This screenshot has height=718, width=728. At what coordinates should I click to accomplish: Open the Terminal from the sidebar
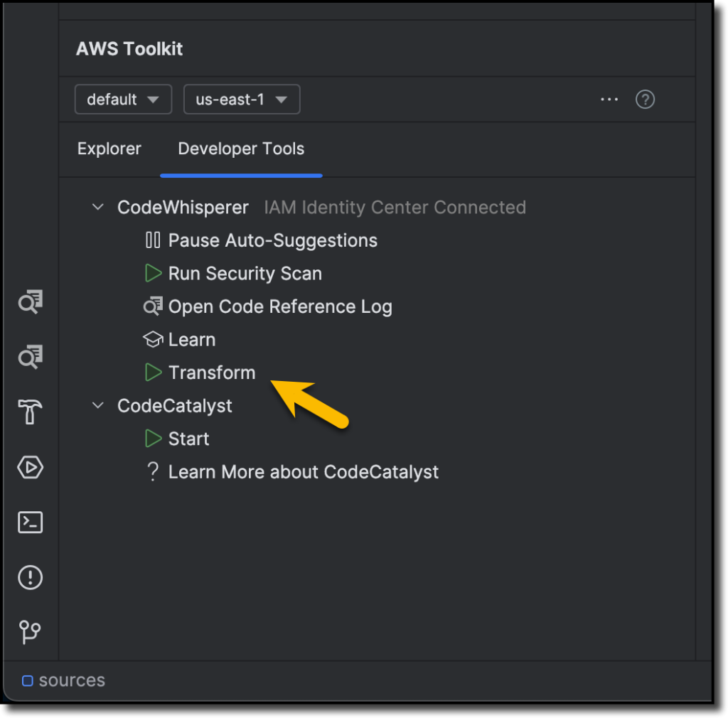pyautogui.click(x=30, y=522)
